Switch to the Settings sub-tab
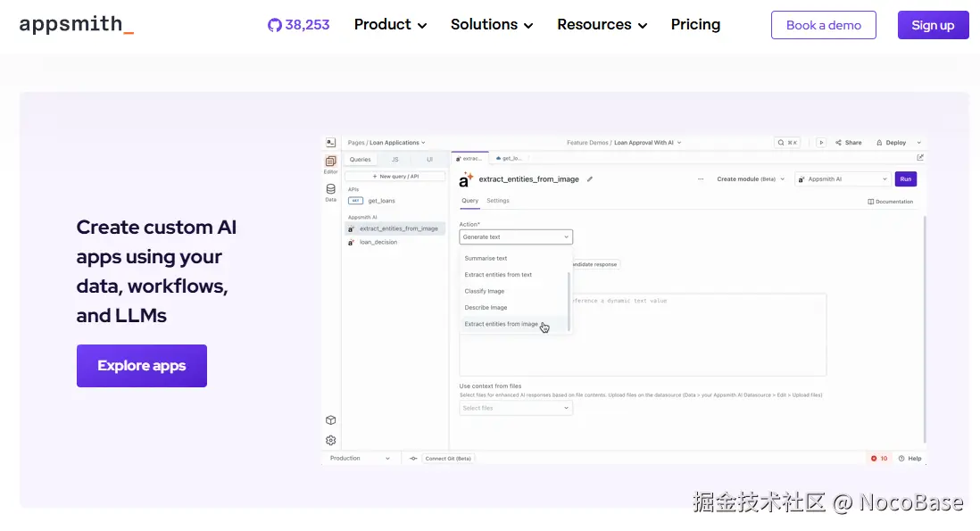The height and width of the screenshot is (531, 980). tap(498, 201)
